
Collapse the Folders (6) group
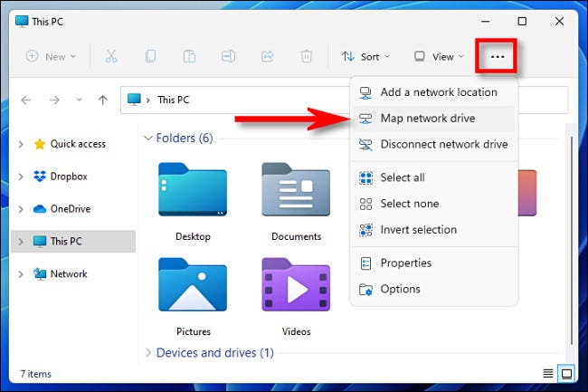(148, 138)
